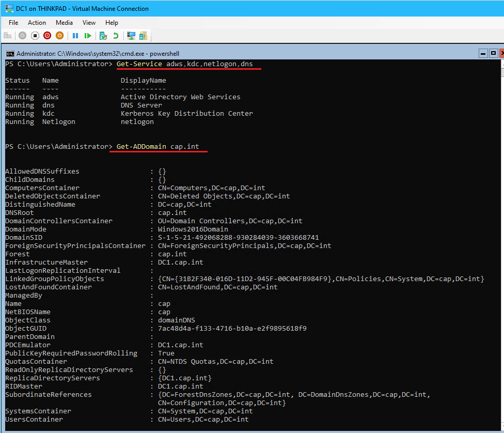The height and width of the screenshot is (433, 504).
Task: Click the 'RIDMaster' property name
Action: [x=24, y=386]
